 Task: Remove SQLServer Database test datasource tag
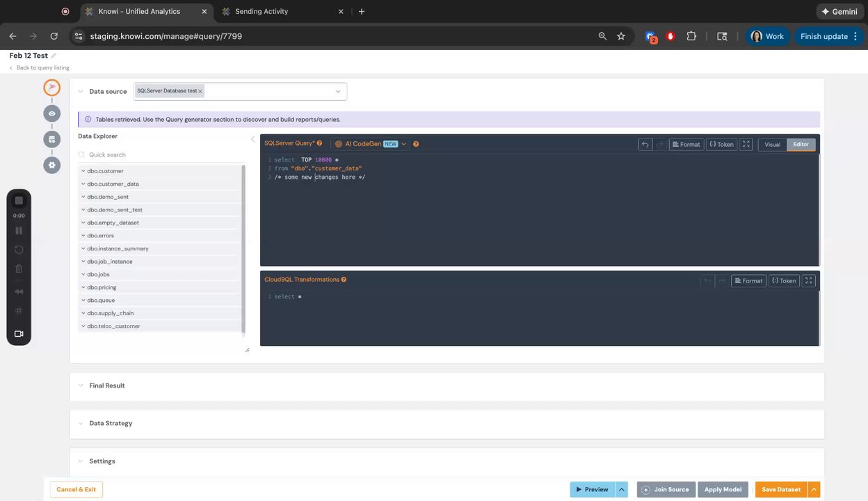click(200, 91)
